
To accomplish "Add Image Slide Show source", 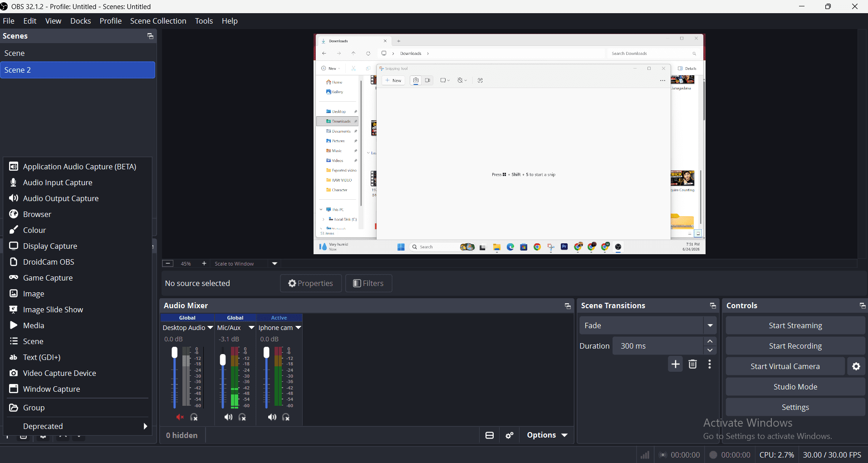I will 78,310.
